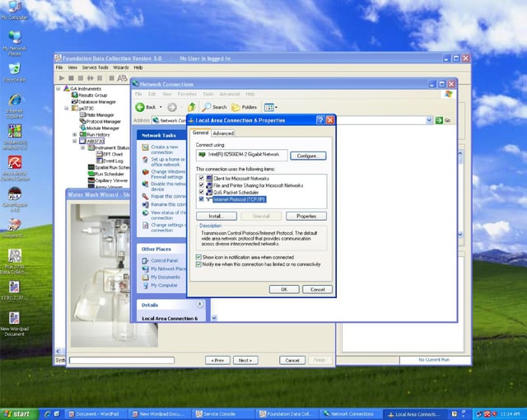Screen dimensions: 527x420
Task: Toggle Show icon in notification area checkbox
Action: tap(198, 257)
